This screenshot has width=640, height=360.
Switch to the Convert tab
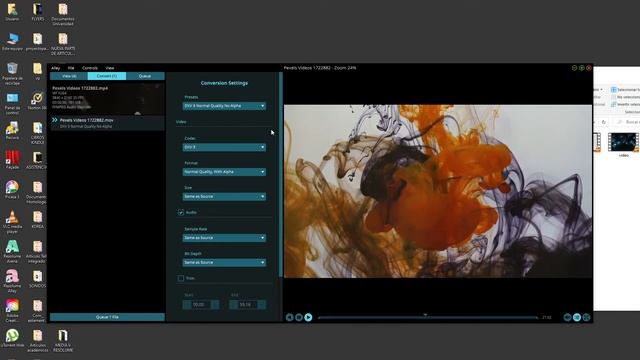[107, 76]
